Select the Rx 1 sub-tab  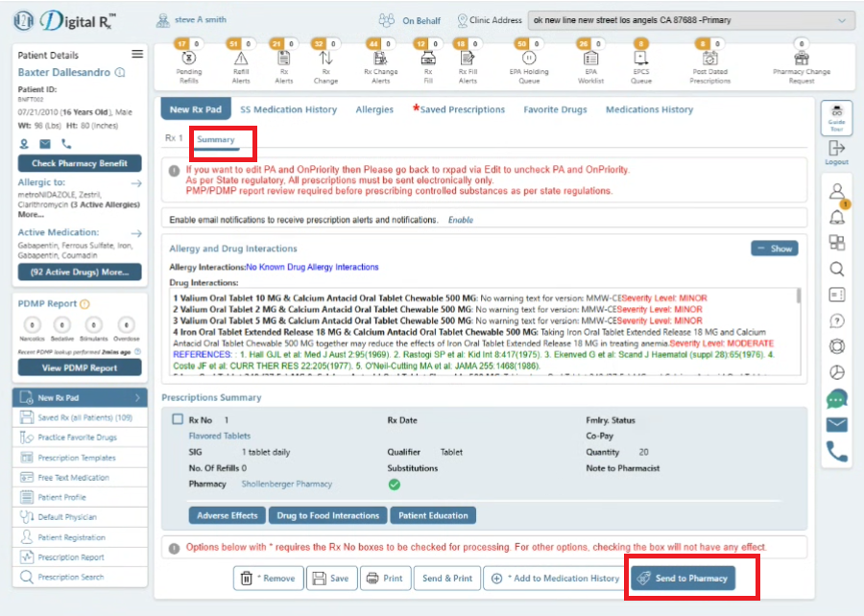[x=174, y=138]
